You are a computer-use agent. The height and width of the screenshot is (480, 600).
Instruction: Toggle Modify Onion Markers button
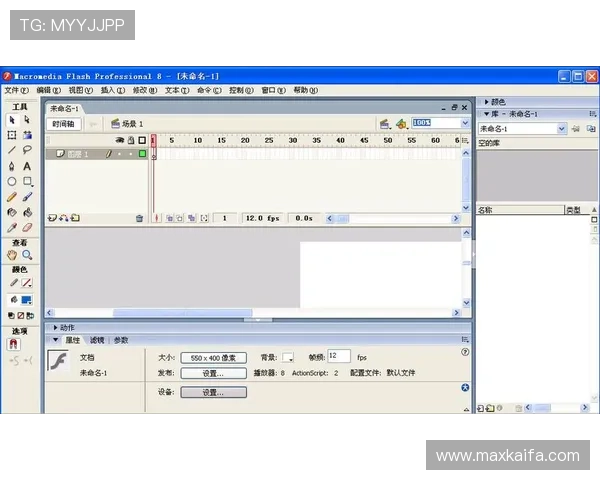tap(204, 218)
